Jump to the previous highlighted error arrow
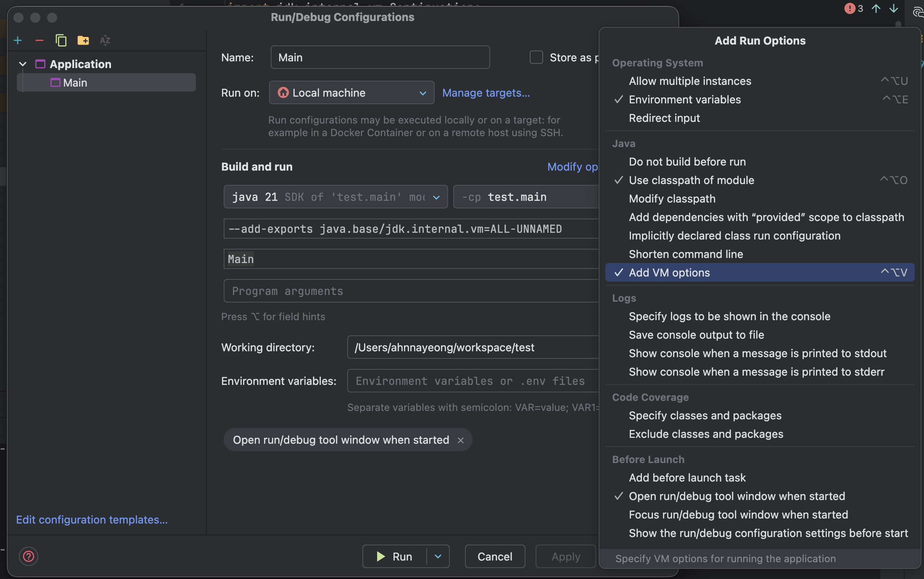 (876, 9)
